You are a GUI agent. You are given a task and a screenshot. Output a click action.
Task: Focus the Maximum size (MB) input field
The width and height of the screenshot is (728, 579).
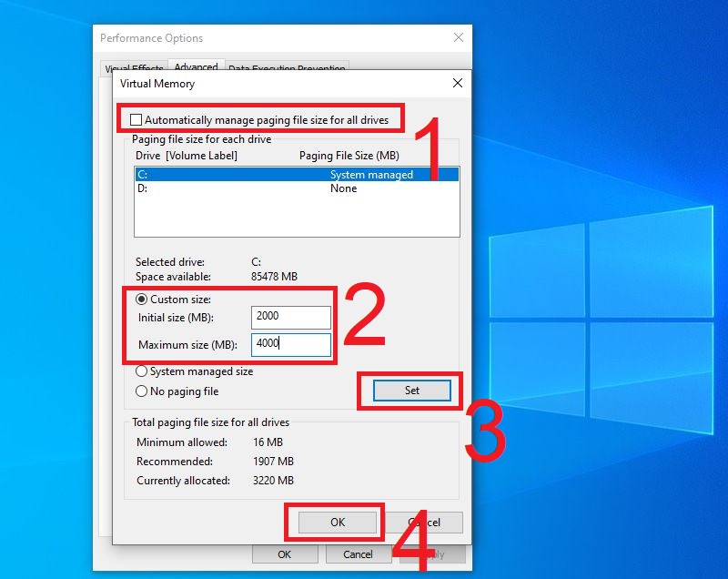pos(290,344)
